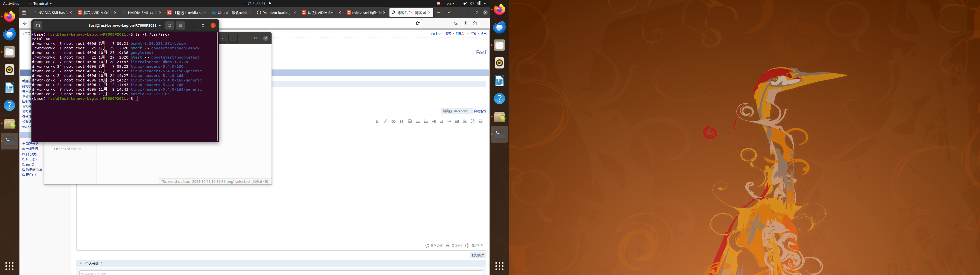This screenshot has height=275, width=980.
Task: Toggle 自动换行 auto line wrap
Action: tap(455, 246)
